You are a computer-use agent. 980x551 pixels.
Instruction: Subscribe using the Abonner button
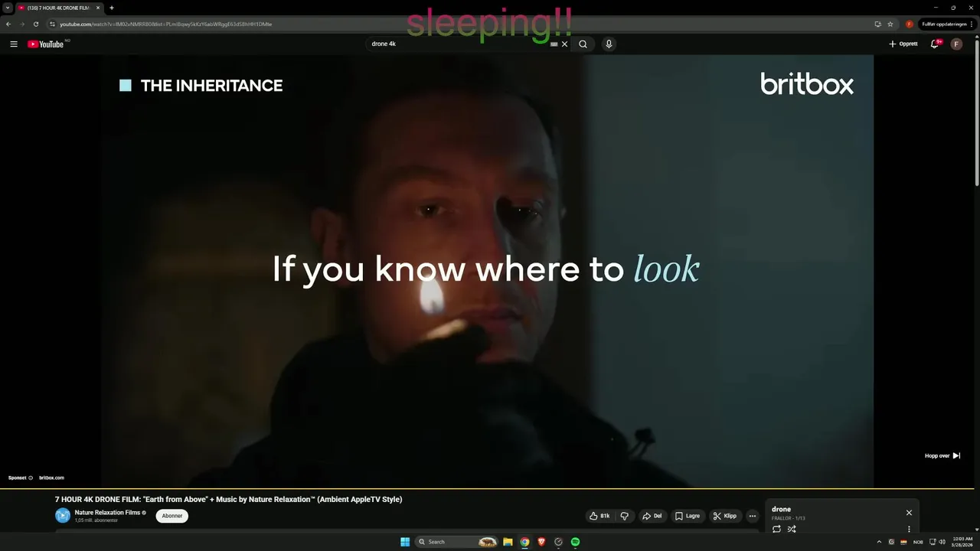tap(172, 516)
